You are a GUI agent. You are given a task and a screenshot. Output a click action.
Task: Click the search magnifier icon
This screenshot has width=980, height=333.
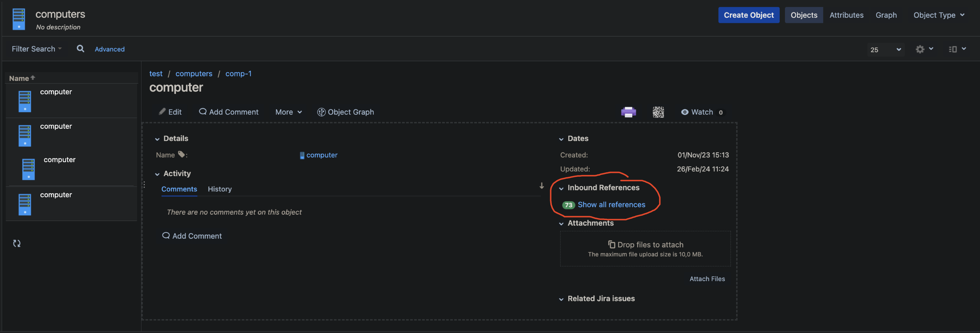tap(80, 49)
